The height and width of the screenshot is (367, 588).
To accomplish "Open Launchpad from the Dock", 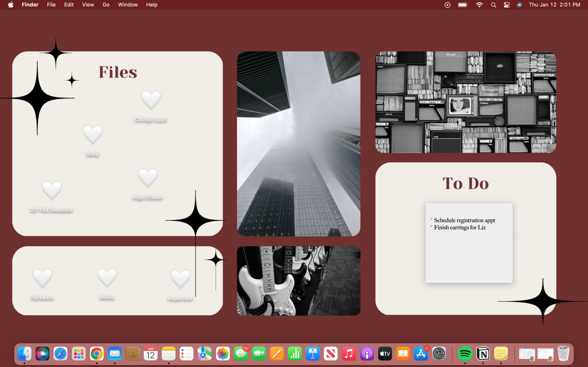I will [78, 354].
